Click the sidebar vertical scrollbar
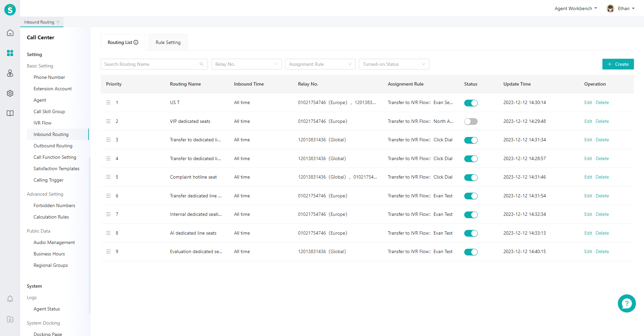 pyautogui.click(x=90, y=235)
